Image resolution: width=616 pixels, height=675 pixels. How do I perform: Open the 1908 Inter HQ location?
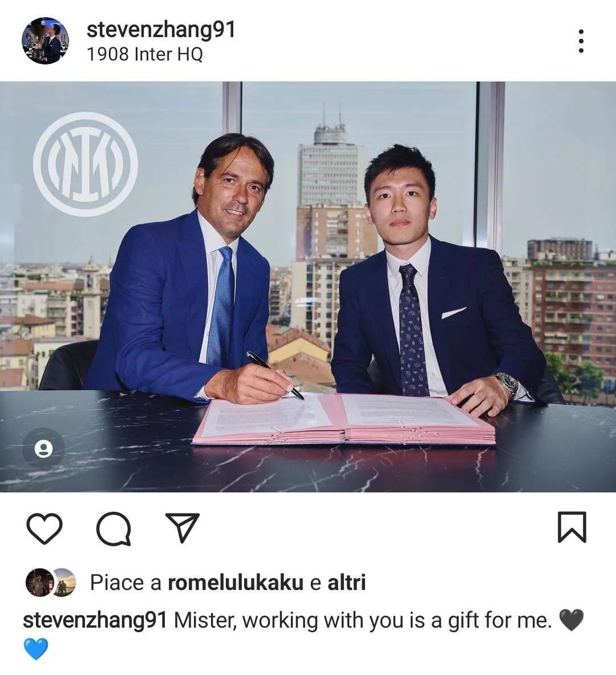[145, 54]
